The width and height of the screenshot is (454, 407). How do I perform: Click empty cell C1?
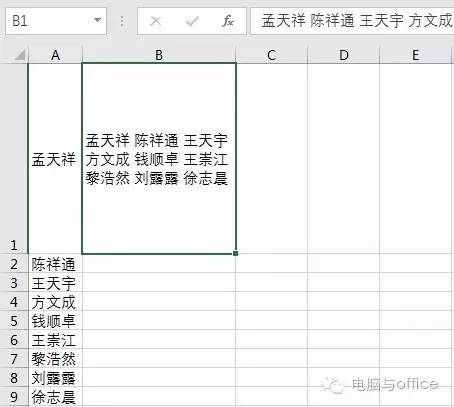click(271, 158)
